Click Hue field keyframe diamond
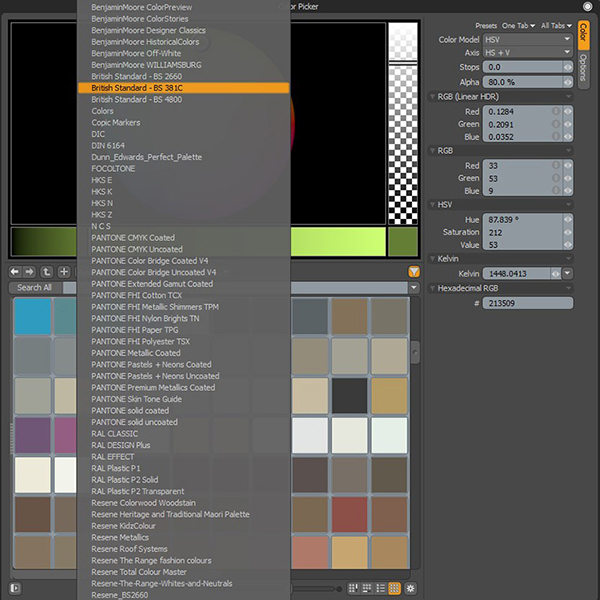 (x=567, y=219)
